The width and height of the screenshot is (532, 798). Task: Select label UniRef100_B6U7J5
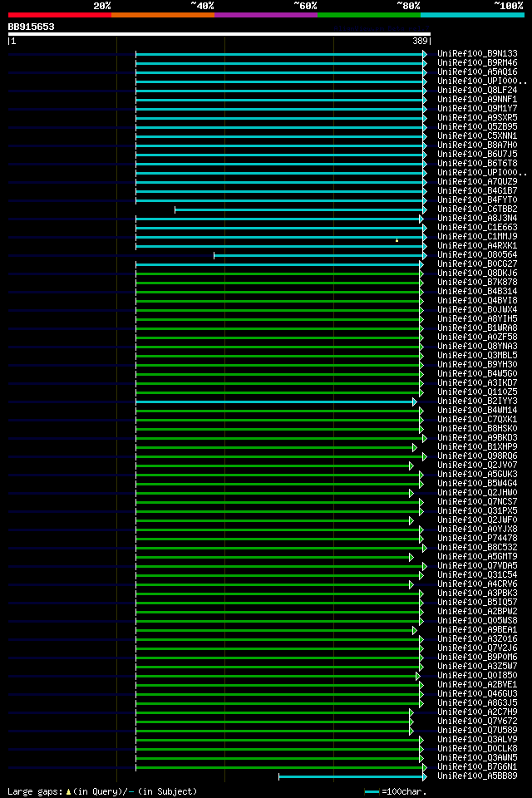coord(477,155)
